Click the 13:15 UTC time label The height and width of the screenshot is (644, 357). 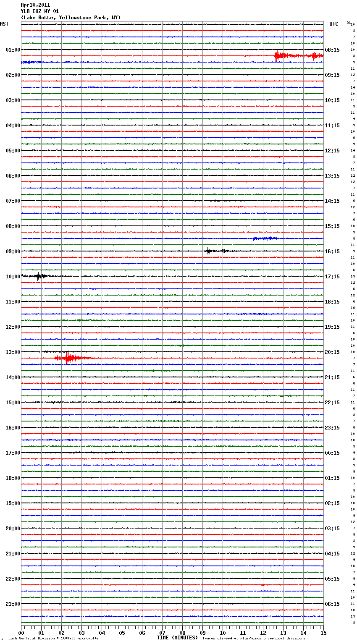click(332, 176)
